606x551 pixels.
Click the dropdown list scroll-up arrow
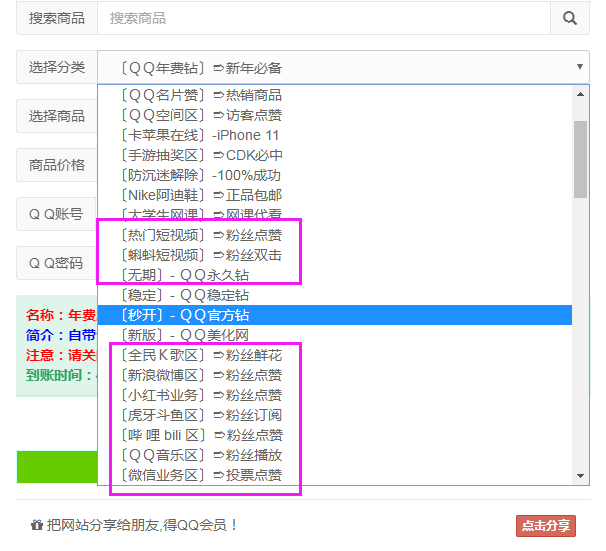[x=580, y=95]
